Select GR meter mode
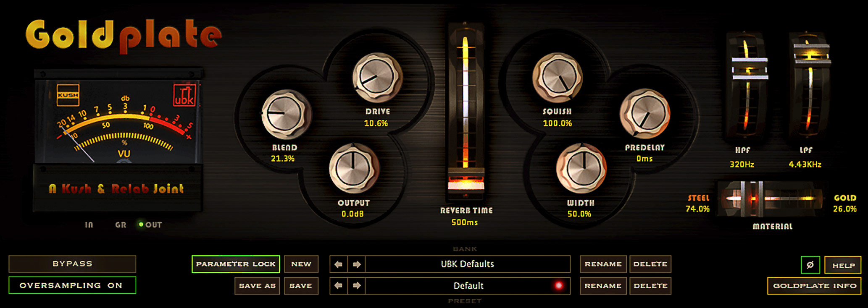This screenshot has width=868, height=308. coord(121,225)
